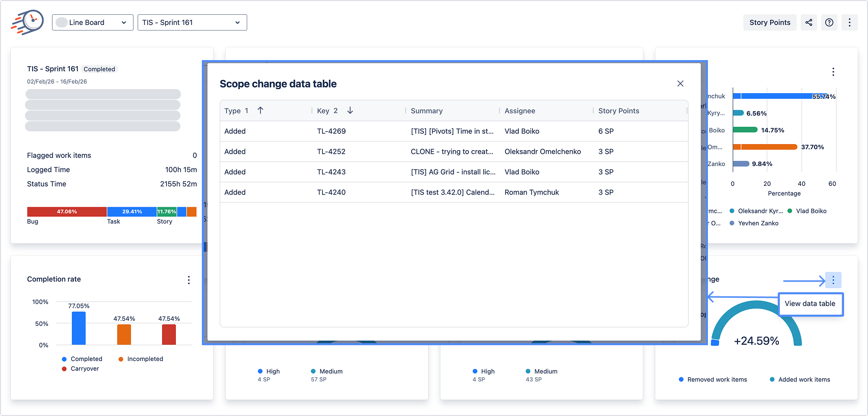
Task: Sort Key column with the down arrow
Action: [350, 110]
